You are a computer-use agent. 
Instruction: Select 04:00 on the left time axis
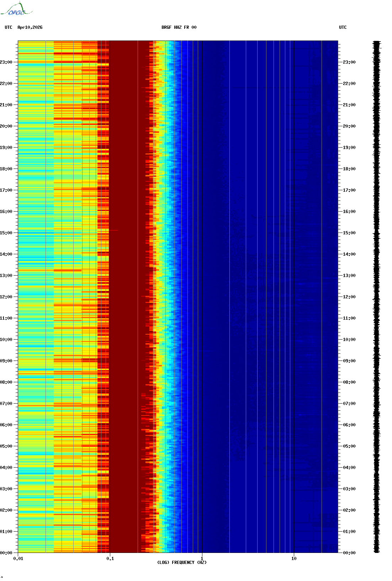[x=6, y=468]
